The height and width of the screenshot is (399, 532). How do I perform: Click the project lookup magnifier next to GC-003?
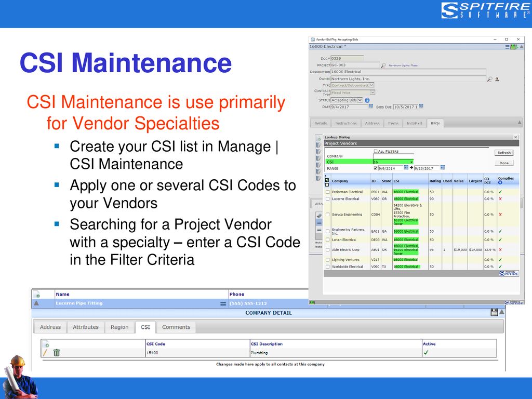coord(383,65)
